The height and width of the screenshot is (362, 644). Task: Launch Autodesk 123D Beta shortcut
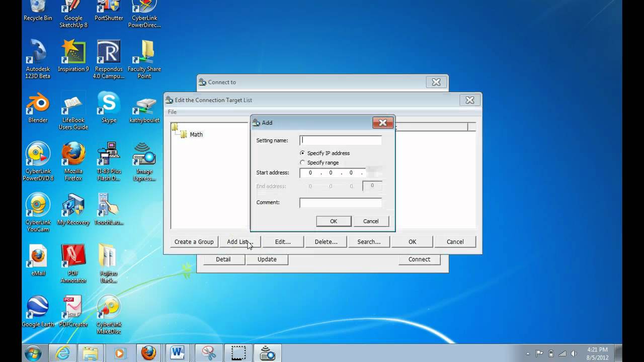coord(38,59)
